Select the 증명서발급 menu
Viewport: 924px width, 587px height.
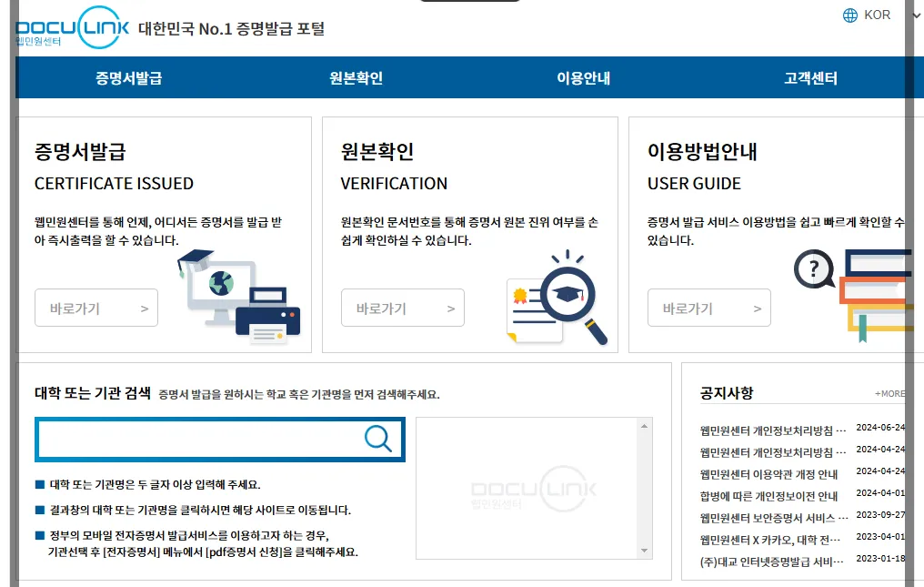[x=127, y=77]
